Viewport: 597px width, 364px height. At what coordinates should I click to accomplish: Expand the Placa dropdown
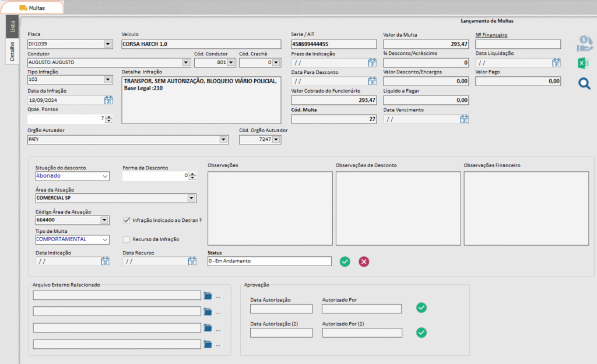pos(108,44)
